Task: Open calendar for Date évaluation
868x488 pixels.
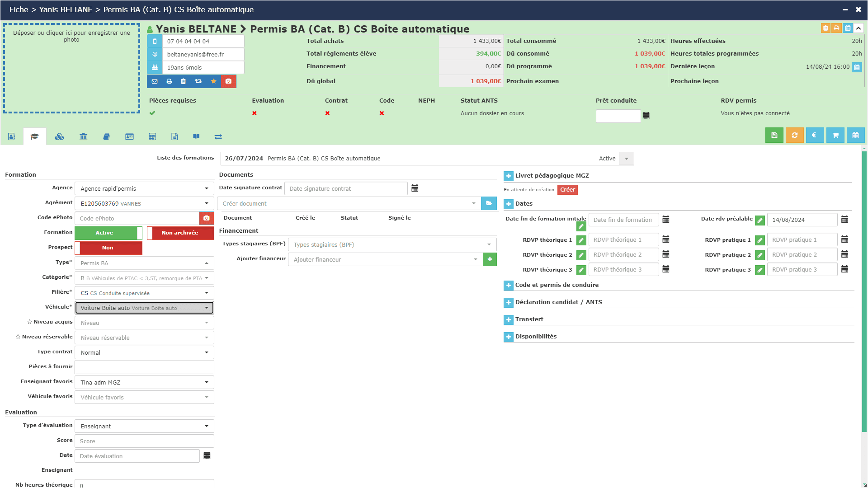Action: click(x=207, y=455)
